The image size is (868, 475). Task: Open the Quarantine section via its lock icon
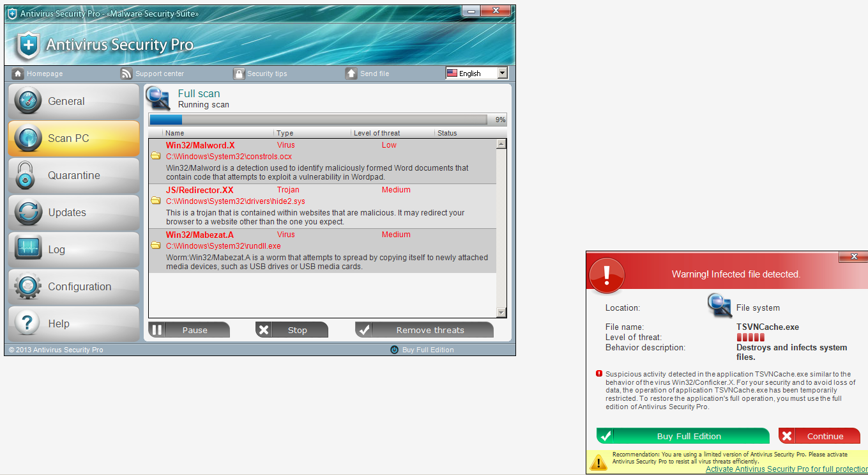click(x=27, y=175)
